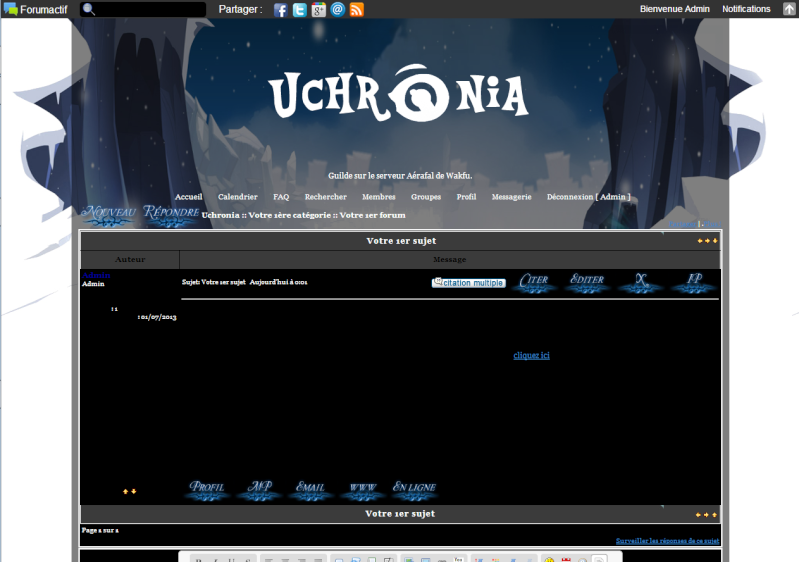Toggle citation multiple on the post
This screenshot has height=562, width=799.
click(468, 283)
